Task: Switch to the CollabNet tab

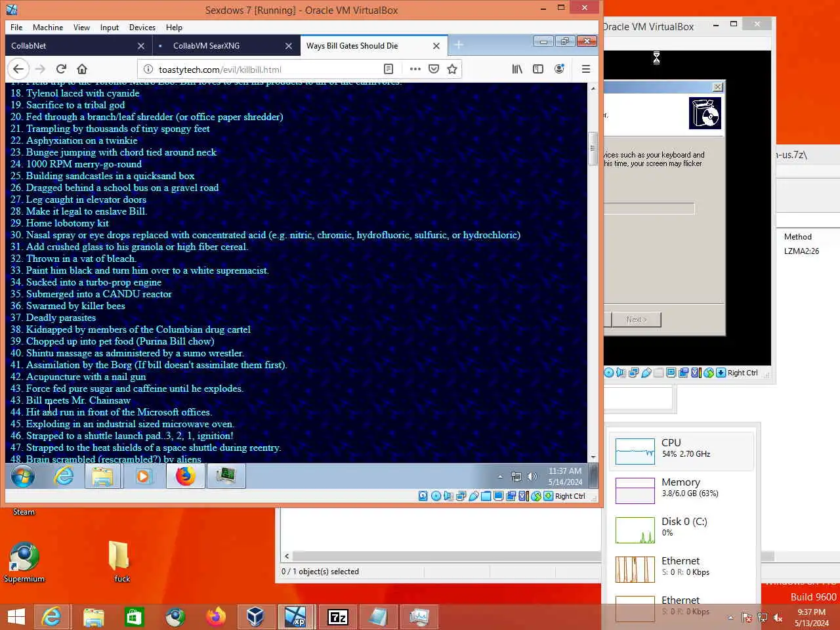Action: tap(78, 45)
